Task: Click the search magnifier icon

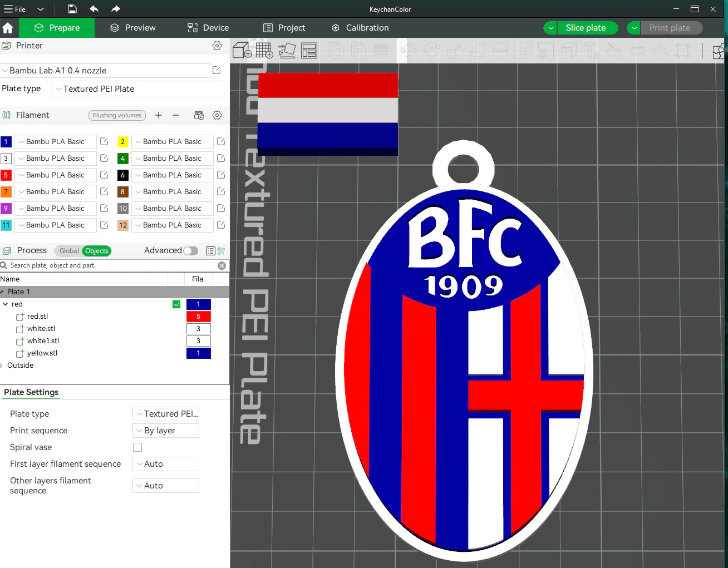Action: pos(4,265)
